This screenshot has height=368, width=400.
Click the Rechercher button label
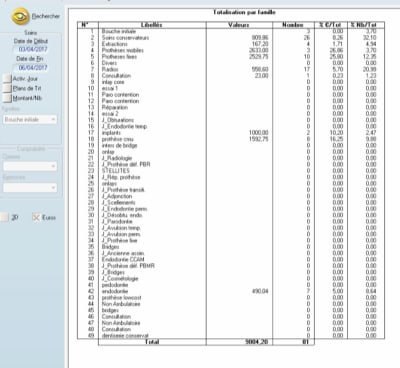(x=46, y=16)
